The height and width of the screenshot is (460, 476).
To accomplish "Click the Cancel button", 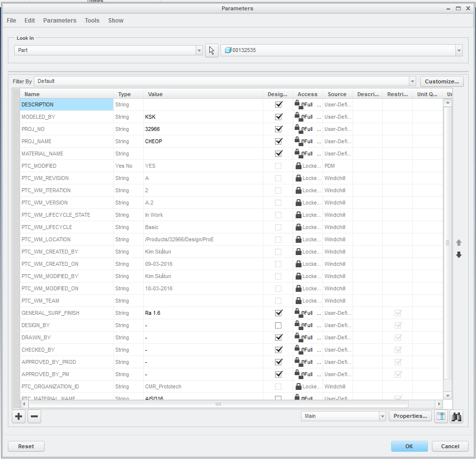I will [450, 446].
